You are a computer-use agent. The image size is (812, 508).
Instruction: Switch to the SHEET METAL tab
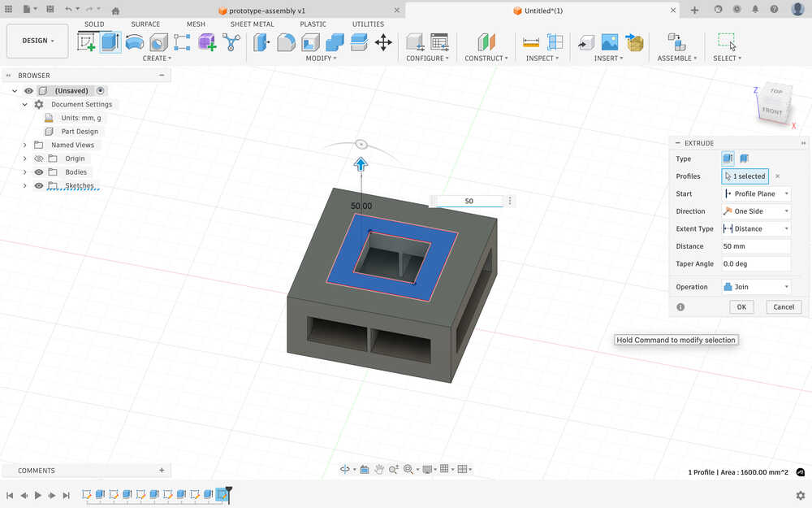(253, 24)
